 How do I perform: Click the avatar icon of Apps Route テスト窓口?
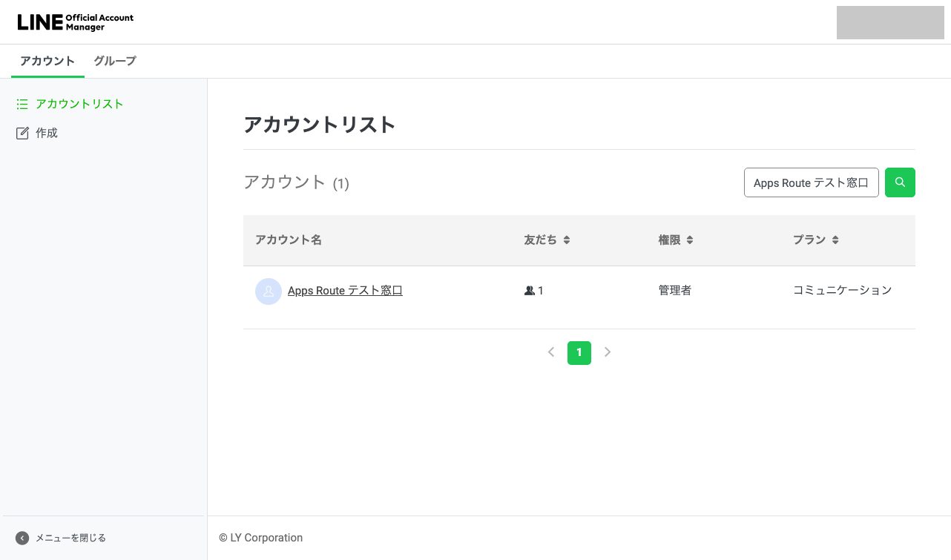click(x=269, y=291)
